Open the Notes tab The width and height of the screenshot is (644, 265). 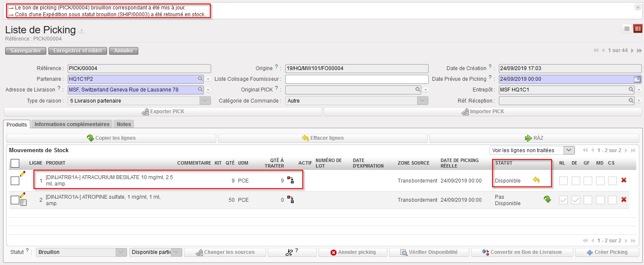[x=124, y=124]
